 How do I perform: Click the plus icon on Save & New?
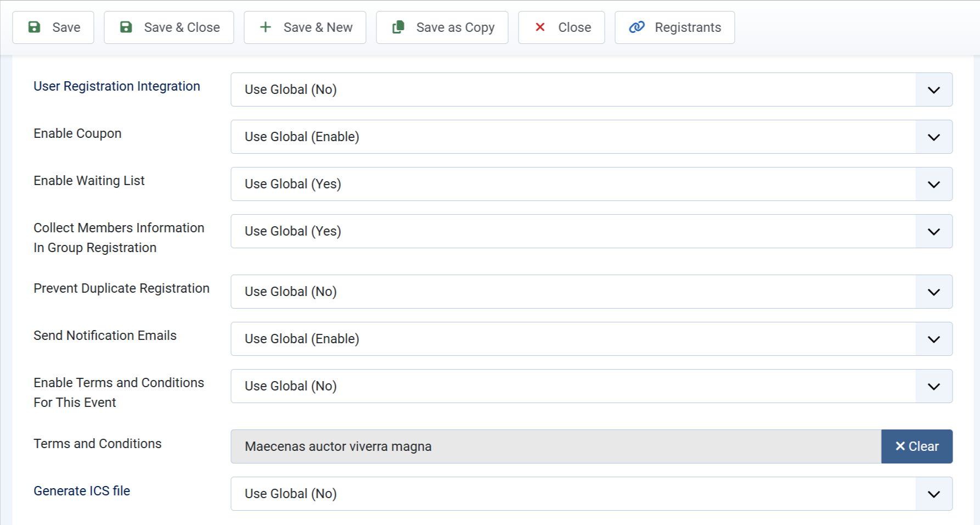click(x=266, y=27)
